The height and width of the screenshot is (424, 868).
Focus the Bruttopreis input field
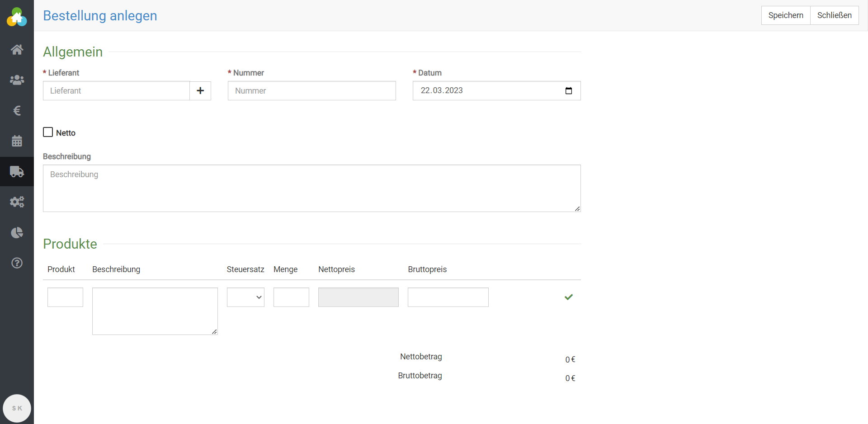pos(448,297)
